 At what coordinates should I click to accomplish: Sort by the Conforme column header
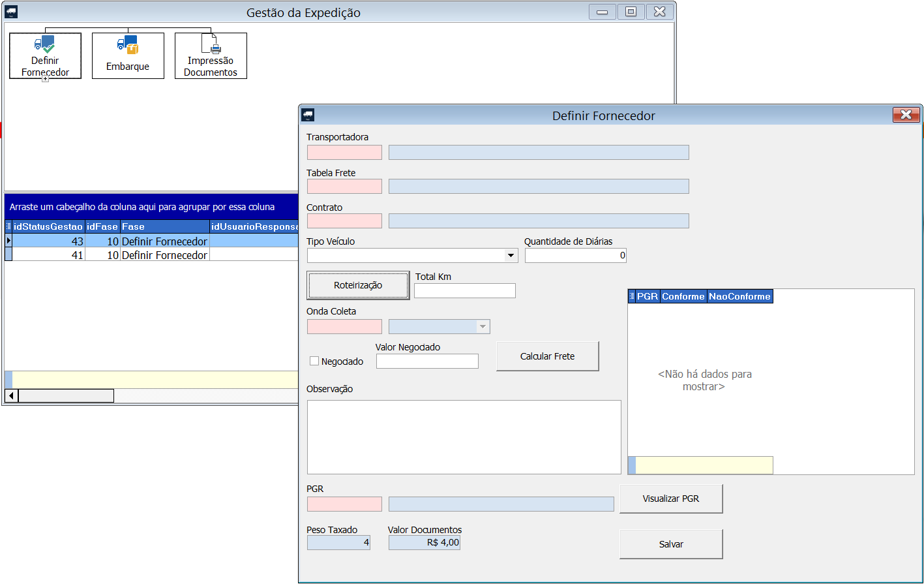pyautogui.click(x=683, y=296)
